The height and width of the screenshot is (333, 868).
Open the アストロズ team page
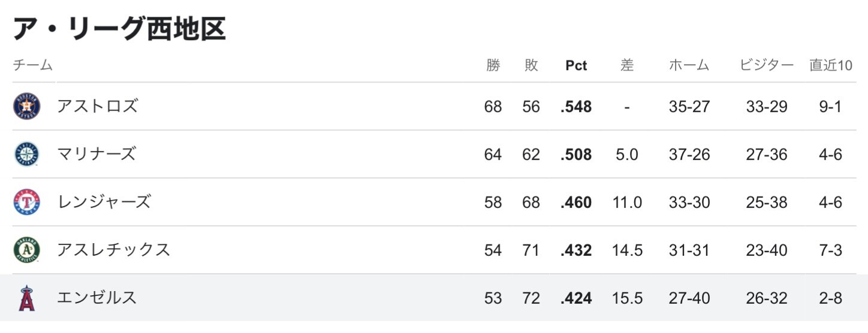pyautogui.click(x=97, y=107)
